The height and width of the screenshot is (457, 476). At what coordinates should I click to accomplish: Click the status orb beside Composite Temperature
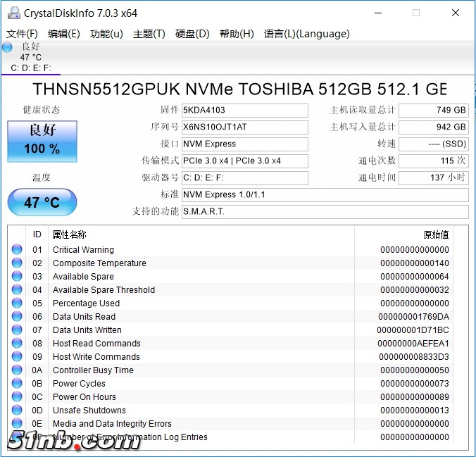tap(17, 263)
